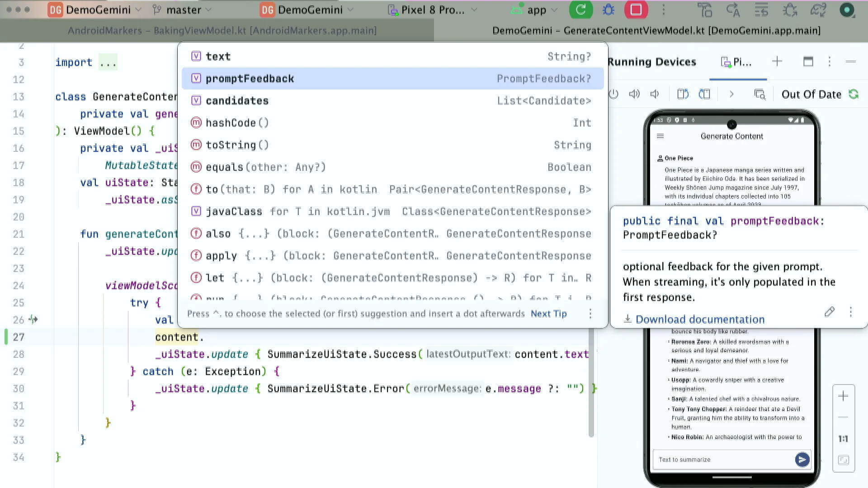Rerun the app with the green button
The image size is (868, 488).
pyautogui.click(x=581, y=9)
